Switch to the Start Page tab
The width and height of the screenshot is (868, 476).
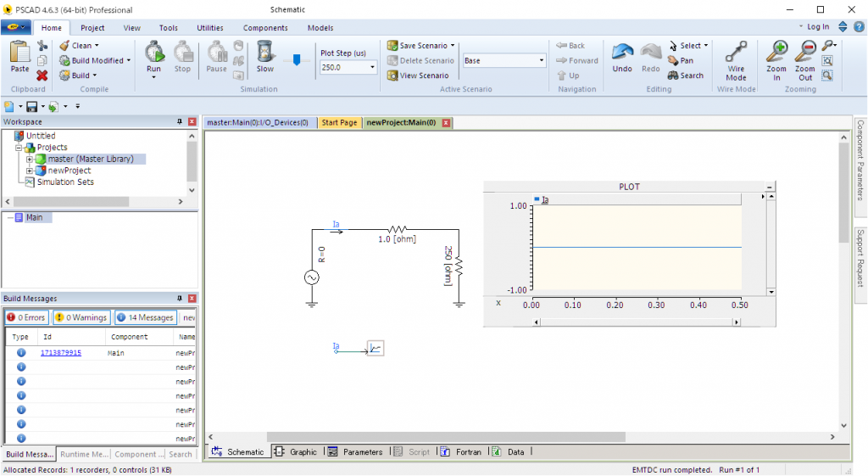click(339, 122)
